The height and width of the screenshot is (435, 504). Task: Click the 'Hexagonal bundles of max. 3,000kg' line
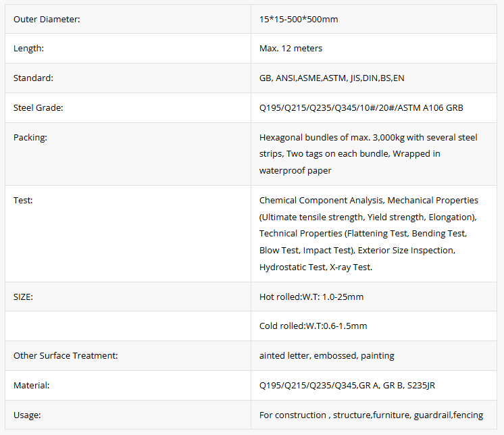[x=368, y=138]
